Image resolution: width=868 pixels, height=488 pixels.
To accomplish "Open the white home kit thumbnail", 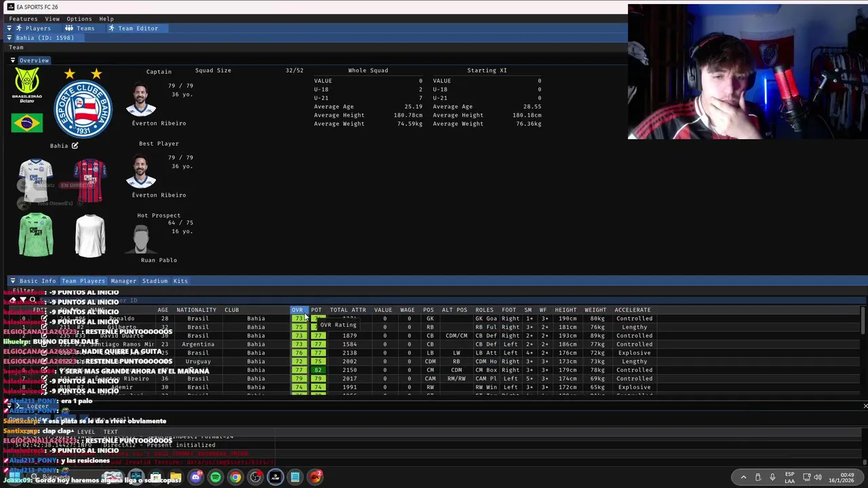I will click(36, 181).
